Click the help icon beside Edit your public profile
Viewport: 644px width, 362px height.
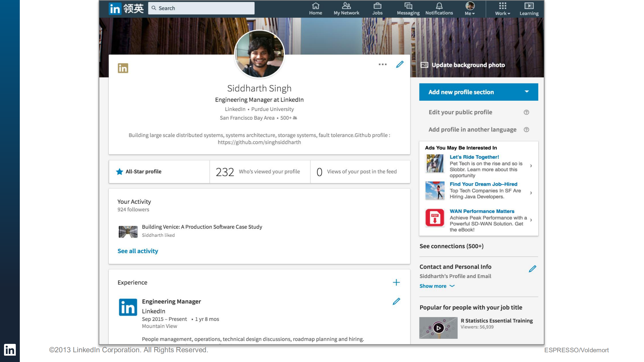coord(526,112)
